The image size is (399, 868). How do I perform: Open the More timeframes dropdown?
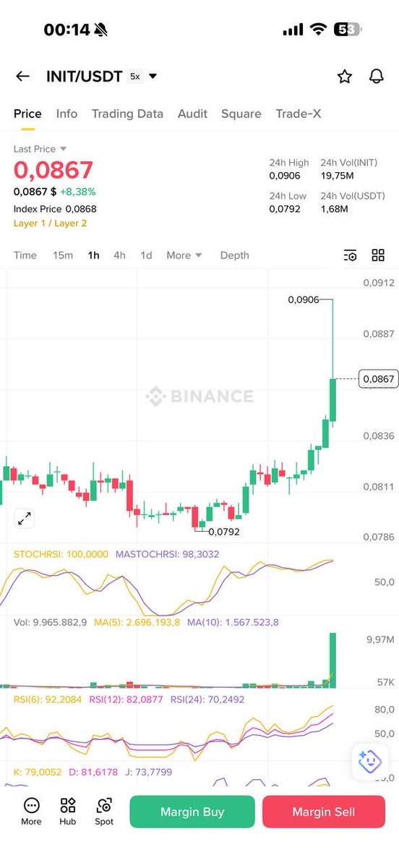184,255
